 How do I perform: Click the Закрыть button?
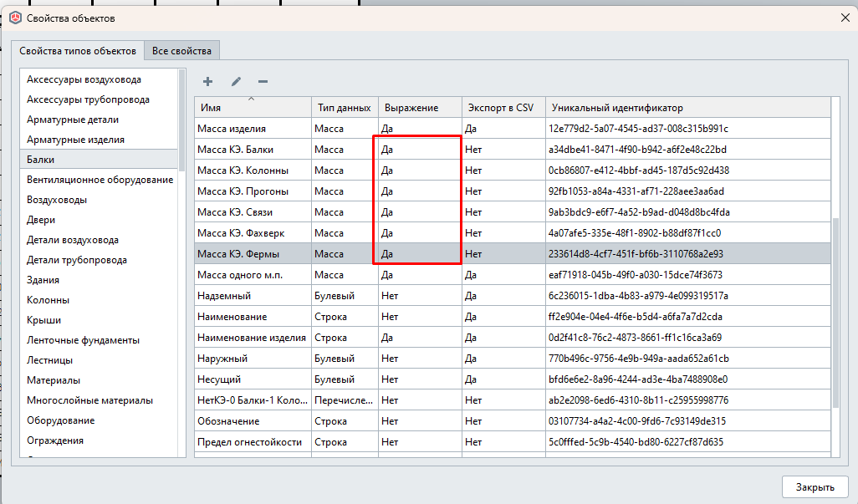pos(815,487)
